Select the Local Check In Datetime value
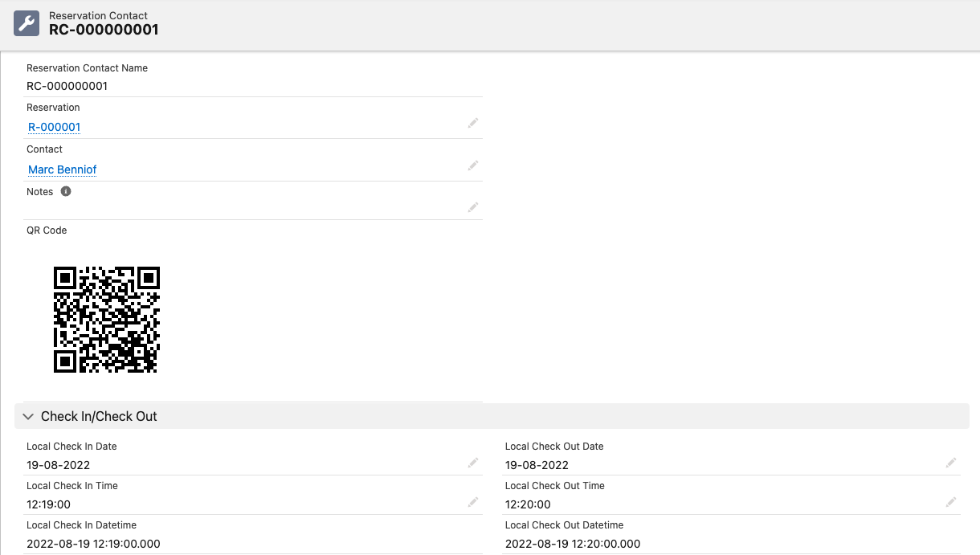 (x=93, y=544)
